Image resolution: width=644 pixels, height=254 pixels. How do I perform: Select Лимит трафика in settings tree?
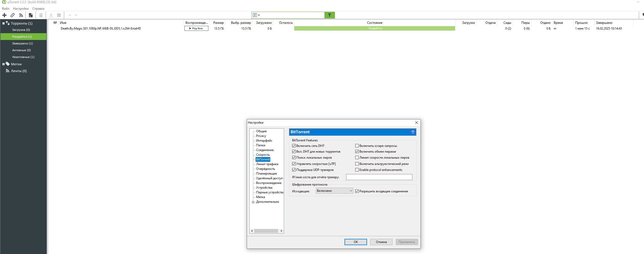click(267, 164)
